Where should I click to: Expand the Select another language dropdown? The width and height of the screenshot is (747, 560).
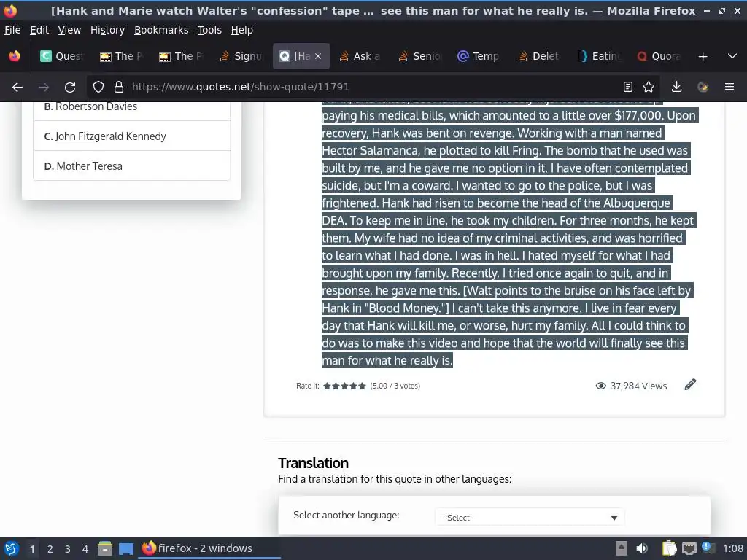[530, 518]
